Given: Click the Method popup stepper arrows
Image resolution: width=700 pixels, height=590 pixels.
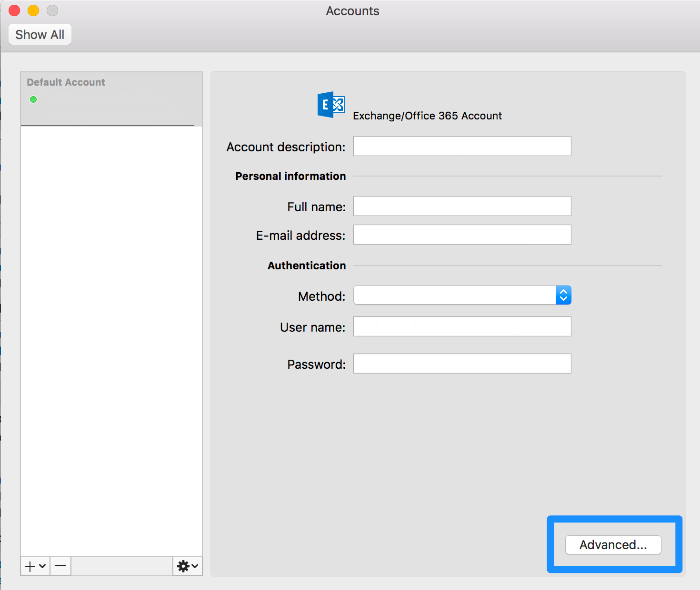Looking at the screenshot, I should (563, 295).
